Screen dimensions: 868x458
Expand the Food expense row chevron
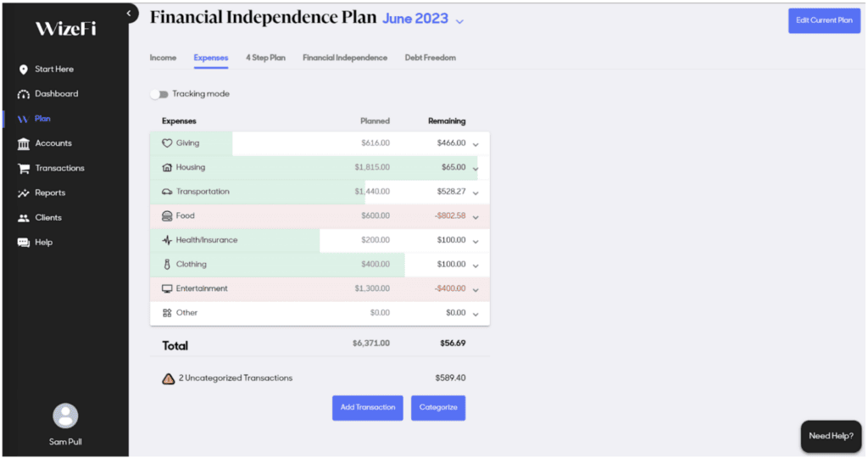coord(476,217)
